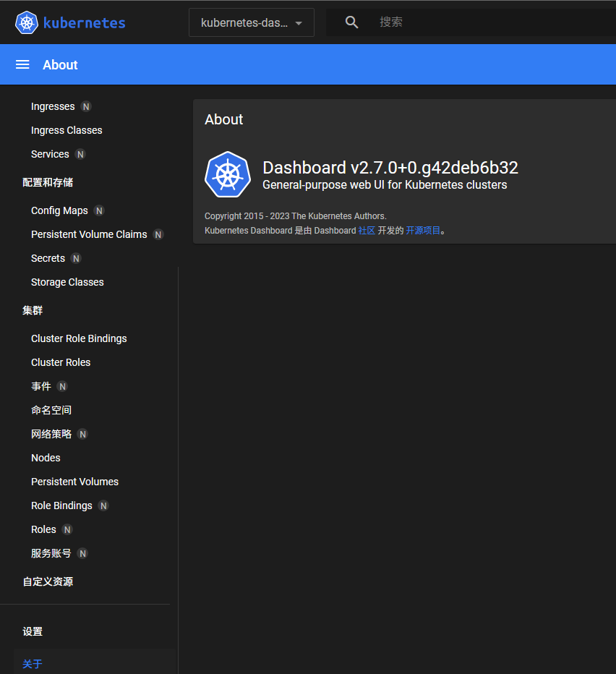Toggle the hamburger navigation menu
This screenshot has height=674, width=616.
pyautogui.click(x=22, y=64)
